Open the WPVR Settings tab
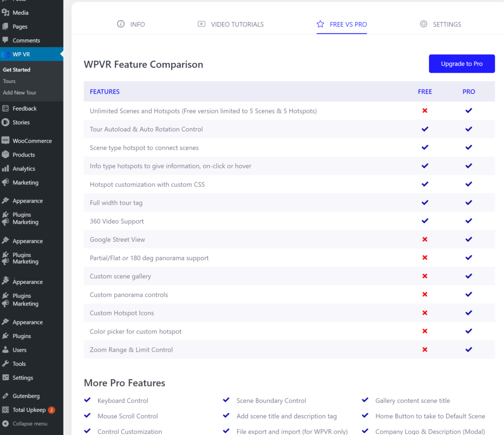The width and height of the screenshot is (504, 435). point(441,24)
